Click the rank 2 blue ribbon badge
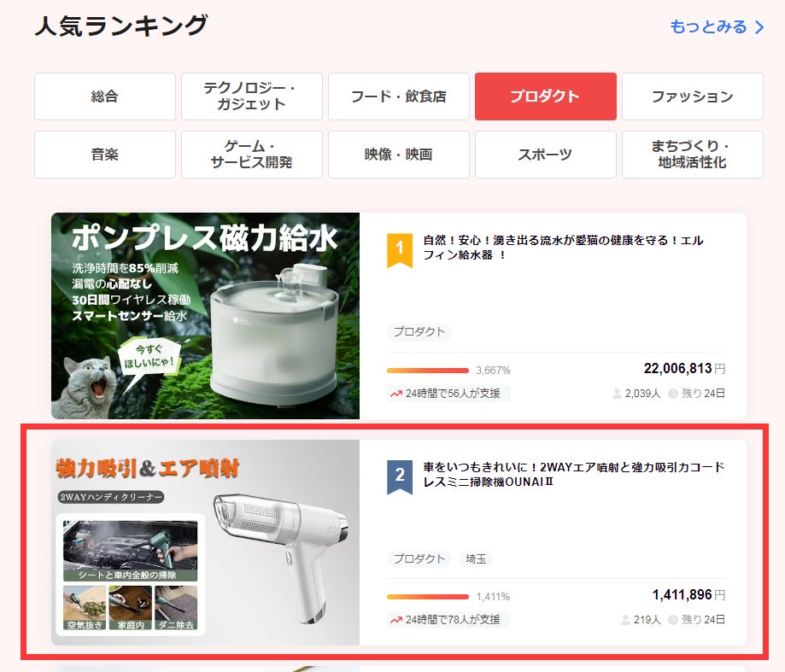This screenshot has height=672, width=785. coord(400,477)
